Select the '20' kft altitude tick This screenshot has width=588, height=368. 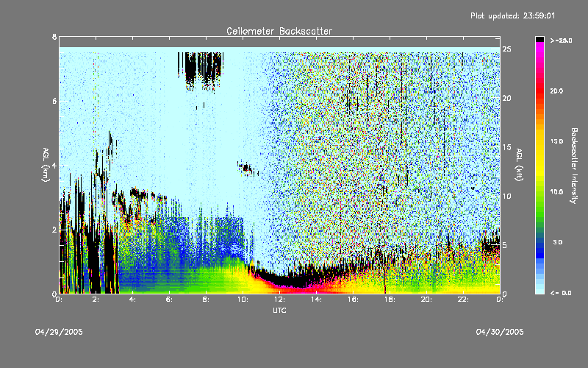point(506,98)
